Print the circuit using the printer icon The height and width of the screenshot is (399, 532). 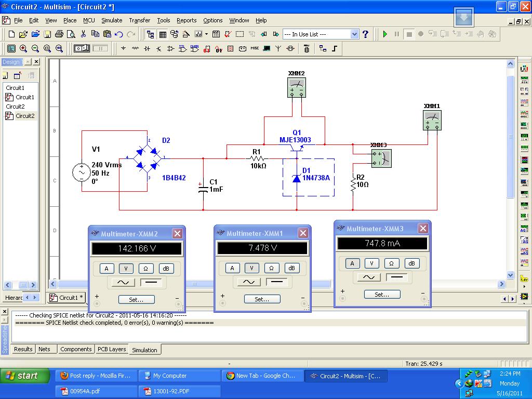(x=59, y=34)
